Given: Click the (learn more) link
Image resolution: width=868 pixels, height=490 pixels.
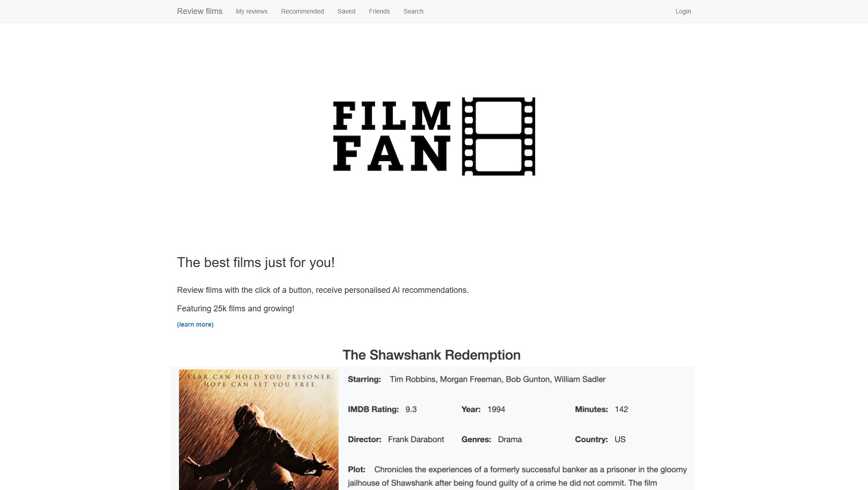Looking at the screenshot, I should tap(195, 324).
